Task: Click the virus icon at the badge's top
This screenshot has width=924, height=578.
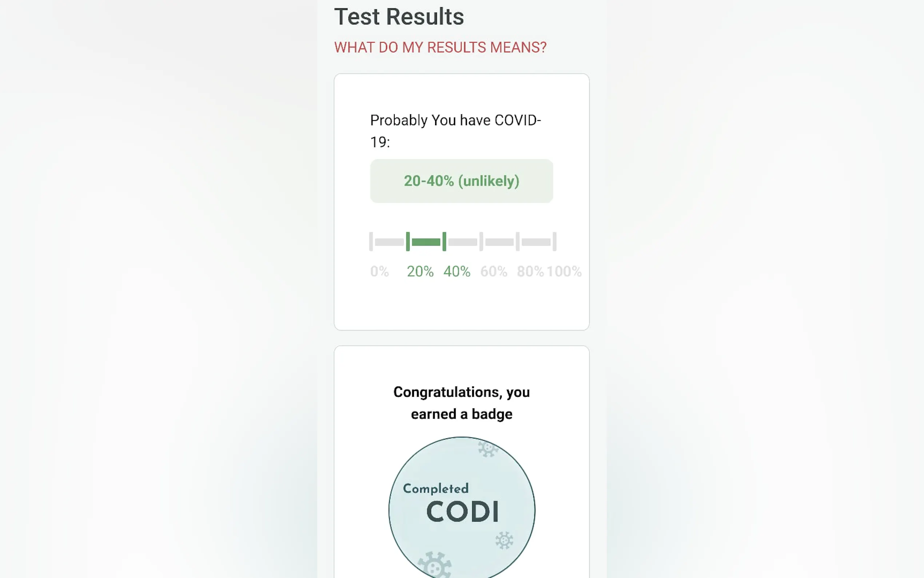Action: coord(488,449)
